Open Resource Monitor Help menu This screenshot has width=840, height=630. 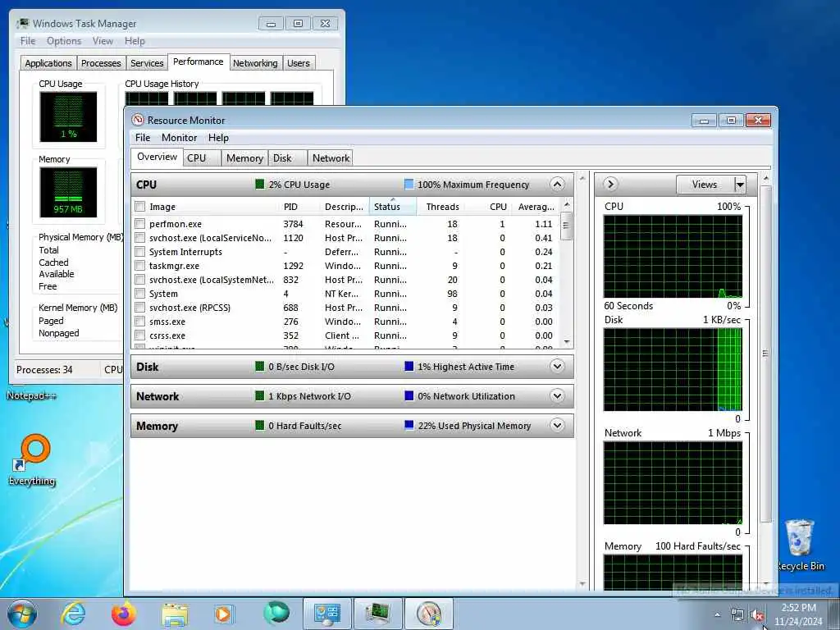tap(218, 138)
